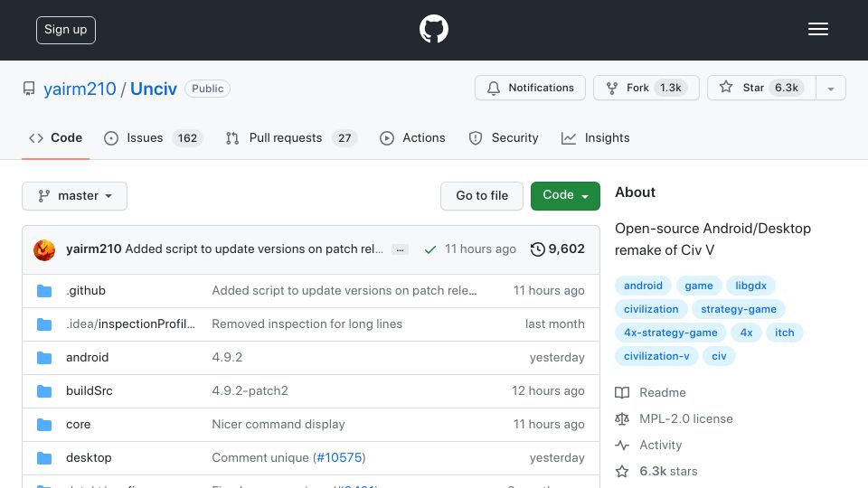
Task: Open the desktop folder
Action: tap(89, 457)
